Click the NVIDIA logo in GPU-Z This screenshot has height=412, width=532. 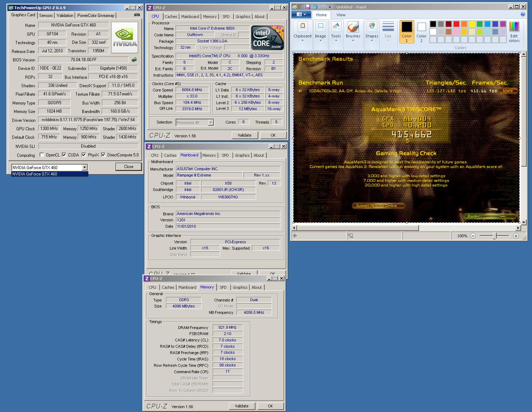[125, 38]
